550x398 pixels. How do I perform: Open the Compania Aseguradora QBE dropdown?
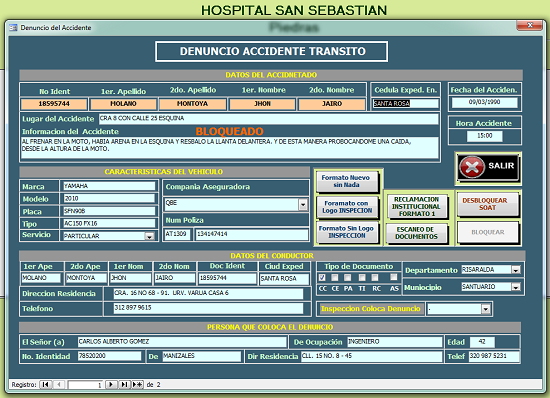click(x=303, y=204)
